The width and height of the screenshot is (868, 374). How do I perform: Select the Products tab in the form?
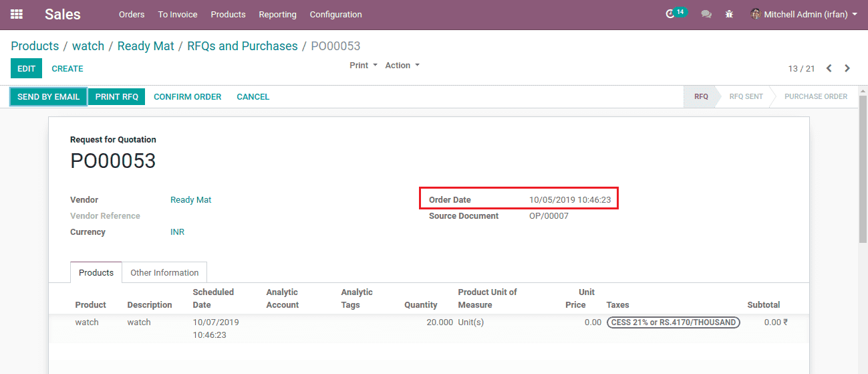[96, 272]
